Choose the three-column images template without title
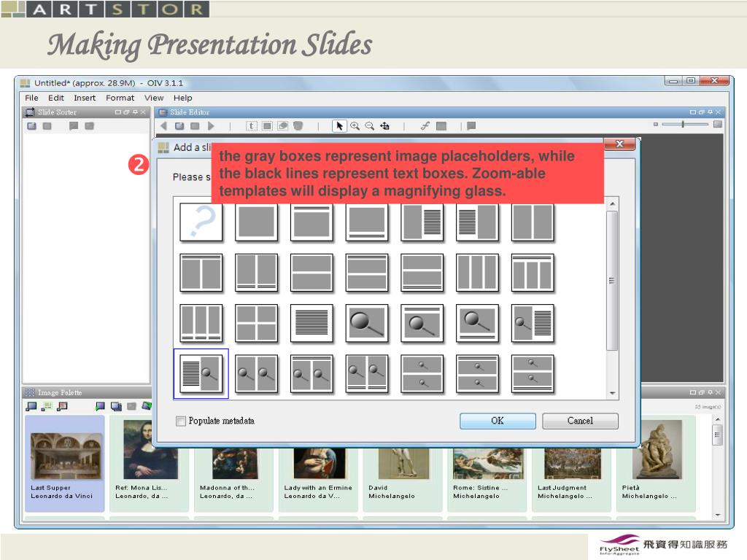The width and height of the screenshot is (747, 560). (477, 273)
